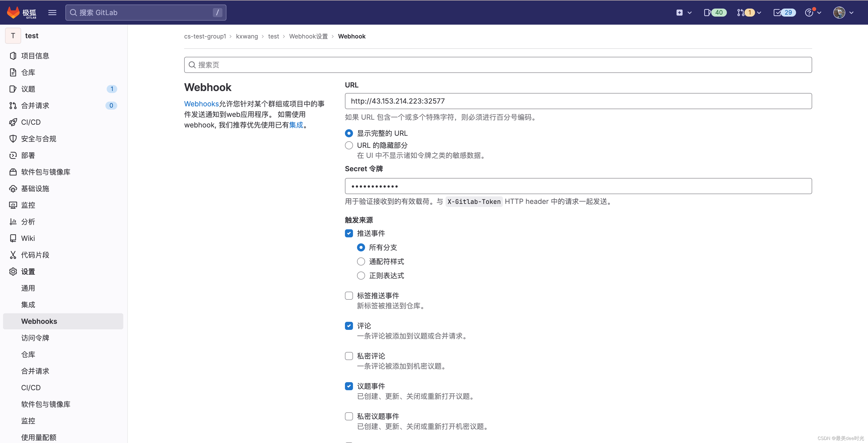The height and width of the screenshot is (443, 868).
Task: Expand the create new dropdown arrow
Action: click(689, 13)
